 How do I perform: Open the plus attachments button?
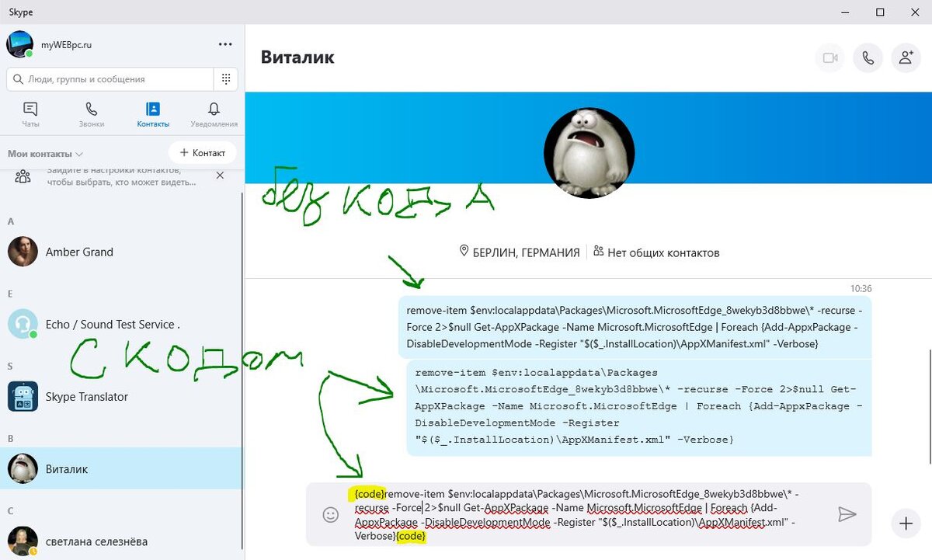(x=905, y=523)
